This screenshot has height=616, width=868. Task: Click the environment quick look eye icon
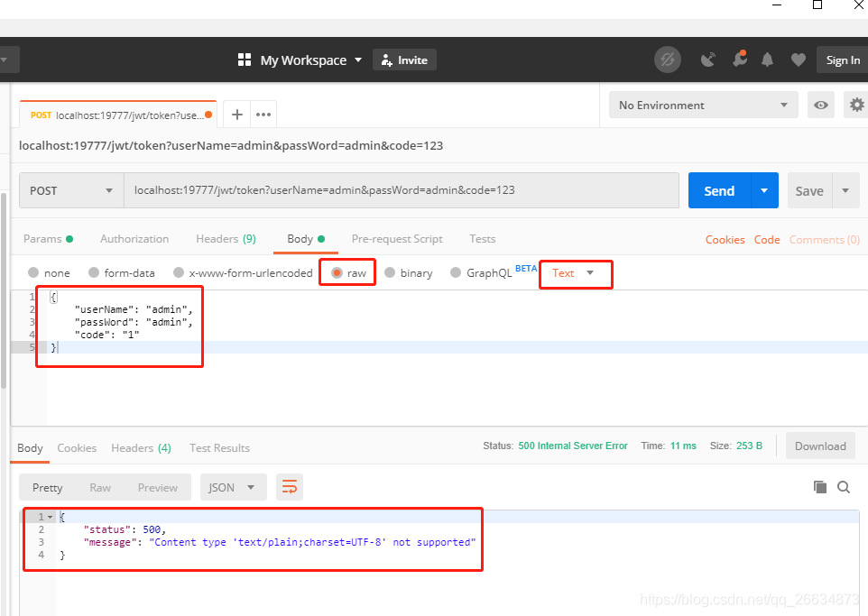click(x=821, y=105)
